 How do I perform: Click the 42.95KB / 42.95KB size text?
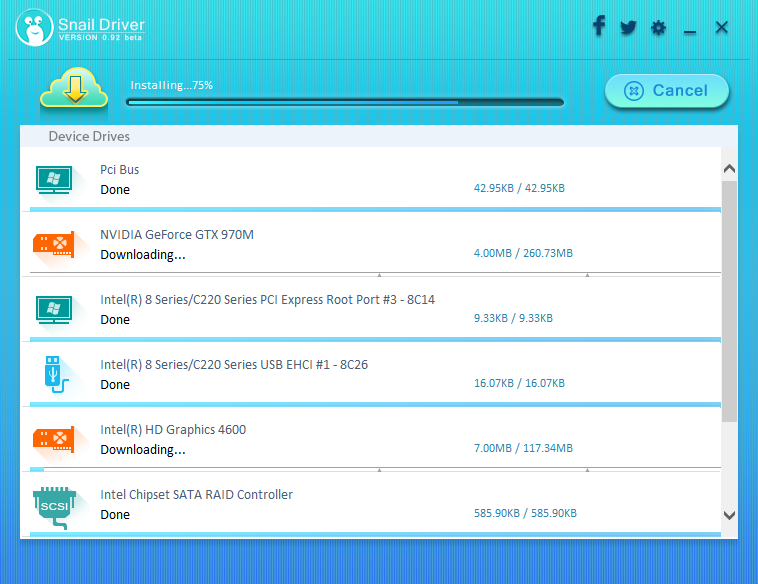tap(519, 188)
